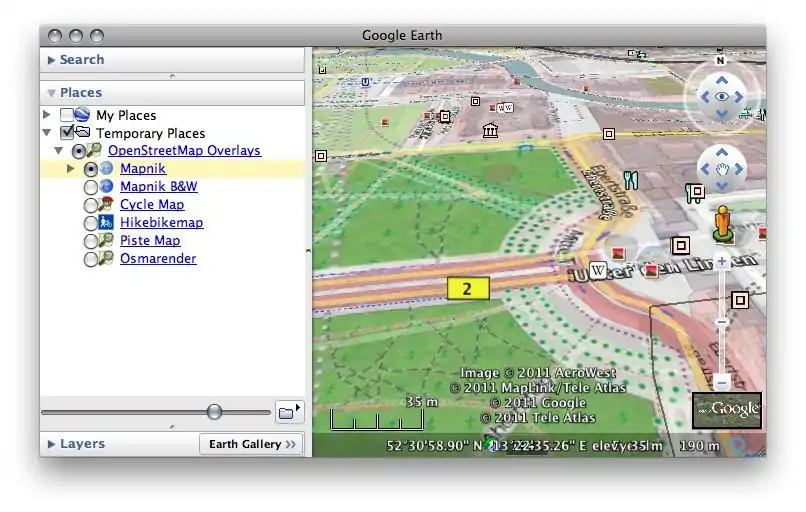The image size is (806, 512).
Task: Expand the Search panel
Action: (x=52, y=60)
